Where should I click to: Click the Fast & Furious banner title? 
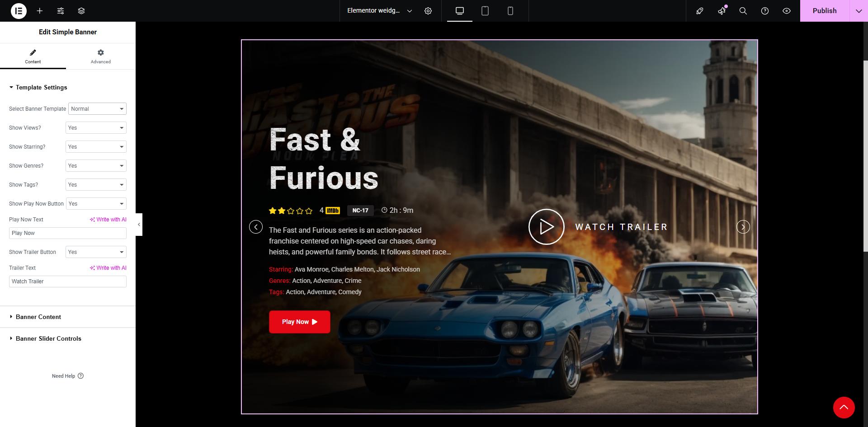[324, 159]
